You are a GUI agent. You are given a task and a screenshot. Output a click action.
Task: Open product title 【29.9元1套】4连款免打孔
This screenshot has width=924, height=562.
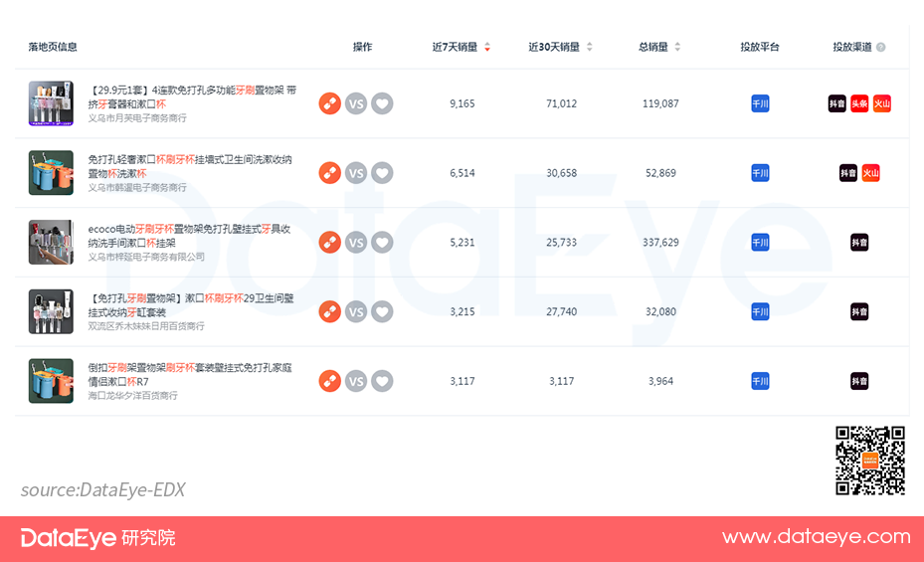[x=192, y=97]
